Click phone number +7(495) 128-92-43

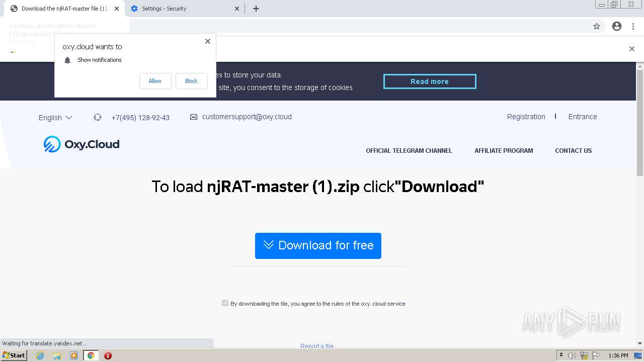pyautogui.click(x=140, y=118)
